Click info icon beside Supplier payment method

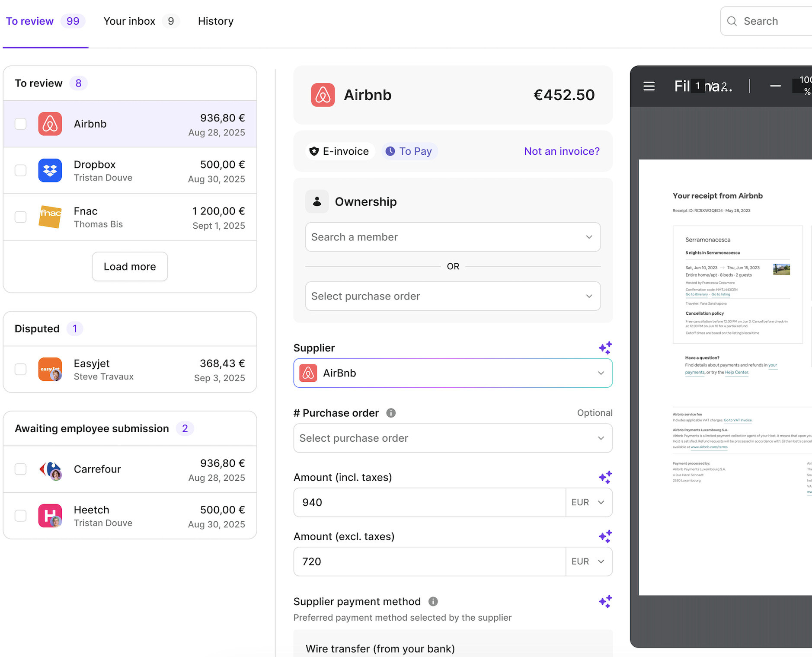[x=433, y=601]
